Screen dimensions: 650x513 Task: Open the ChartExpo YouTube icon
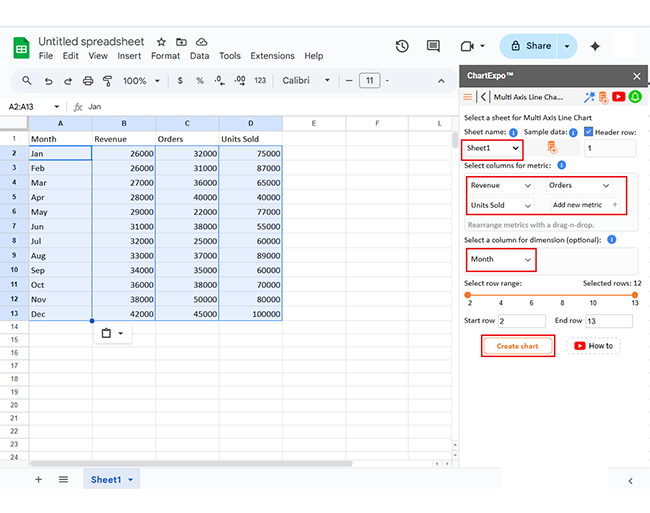coord(618,97)
